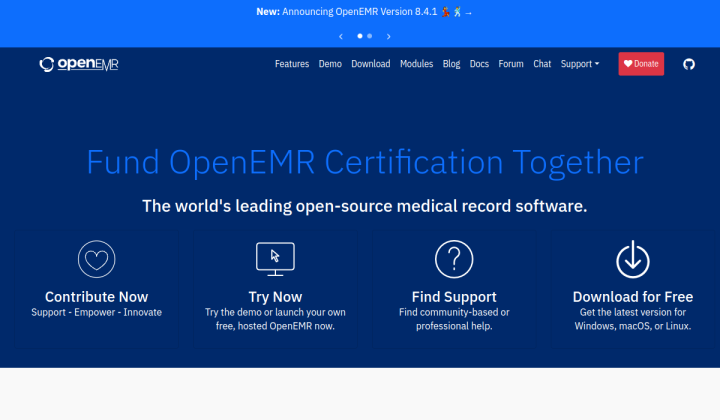Click the monitor icon above Try Now
Screen dimensions: 720x420
tap(275, 259)
